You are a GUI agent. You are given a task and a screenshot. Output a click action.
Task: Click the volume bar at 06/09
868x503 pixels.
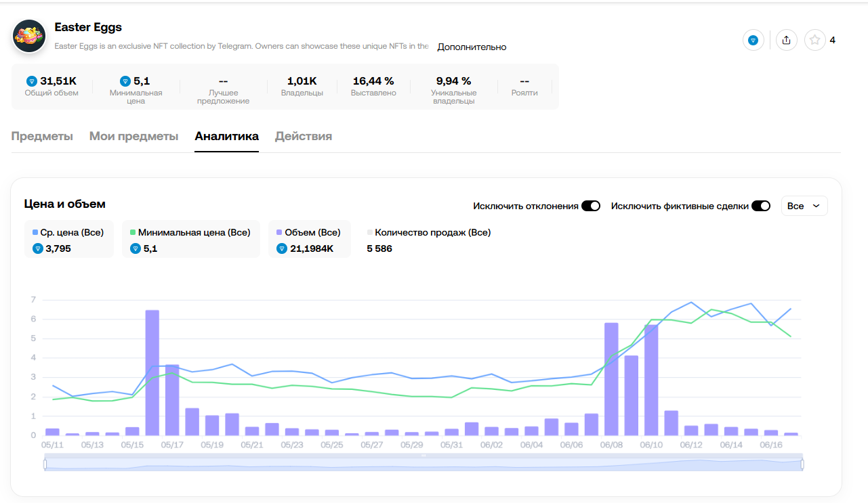[x=632, y=395]
